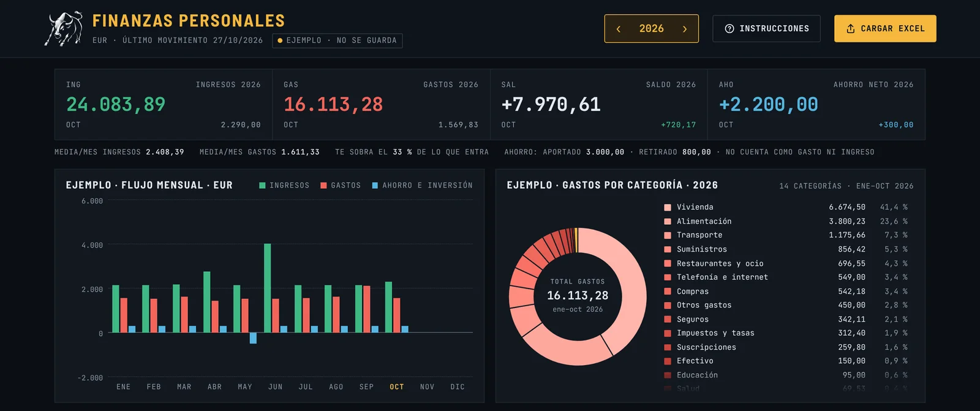Click the 14 categorías Ene-Oct 2026 label
The image size is (980, 411).
pyautogui.click(x=846, y=186)
